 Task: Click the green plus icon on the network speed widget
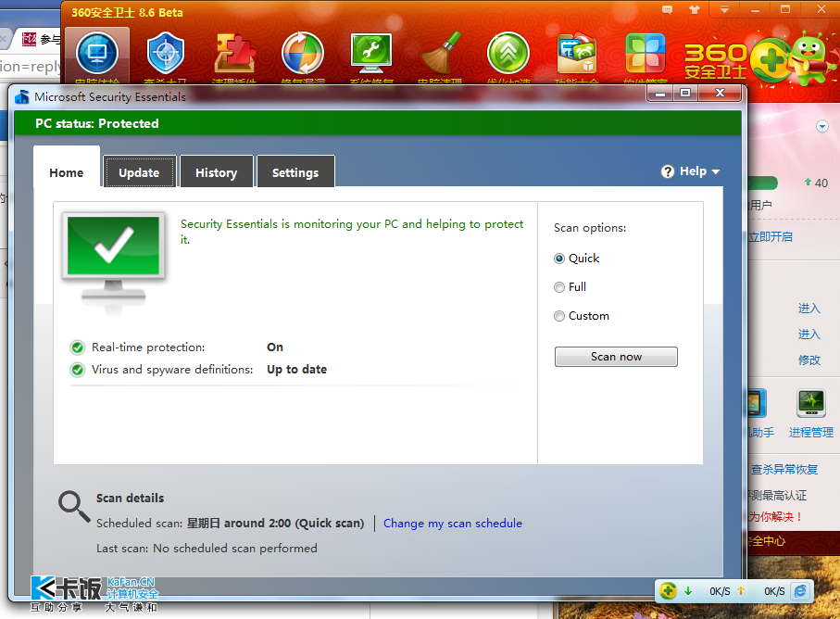pyautogui.click(x=668, y=591)
